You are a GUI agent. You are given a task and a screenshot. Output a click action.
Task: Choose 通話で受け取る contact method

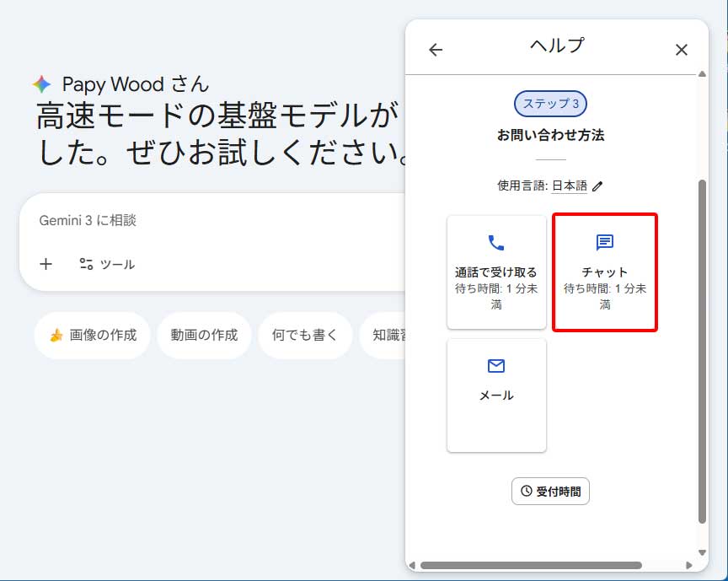[x=496, y=272]
